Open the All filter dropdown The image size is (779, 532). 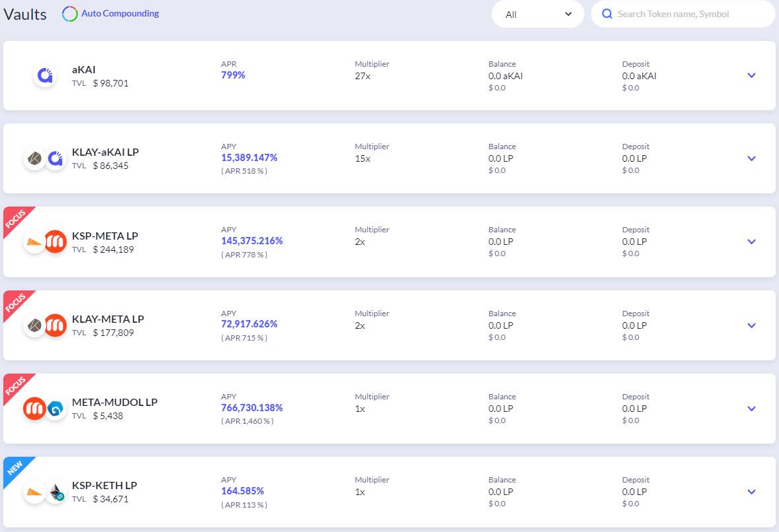tap(537, 15)
